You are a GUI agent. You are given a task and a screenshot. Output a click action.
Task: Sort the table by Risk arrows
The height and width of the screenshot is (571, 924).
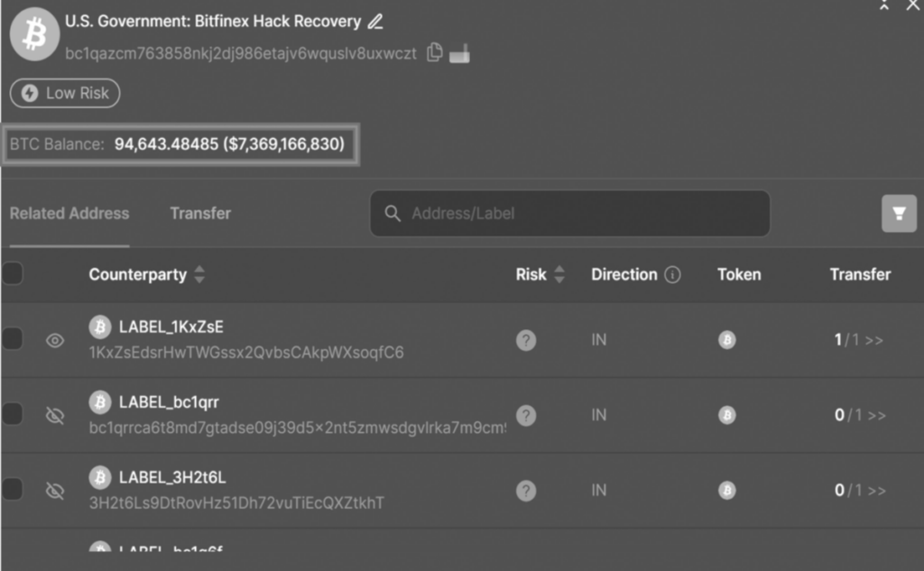point(559,274)
